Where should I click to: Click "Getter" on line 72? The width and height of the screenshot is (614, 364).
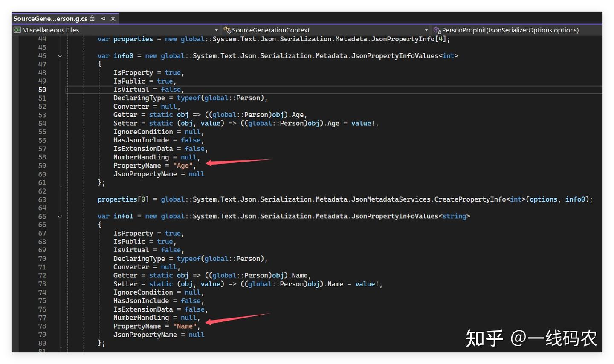point(125,276)
